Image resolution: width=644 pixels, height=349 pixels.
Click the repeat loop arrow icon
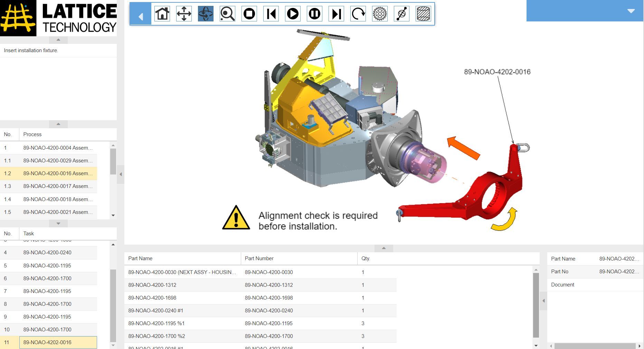click(x=358, y=14)
